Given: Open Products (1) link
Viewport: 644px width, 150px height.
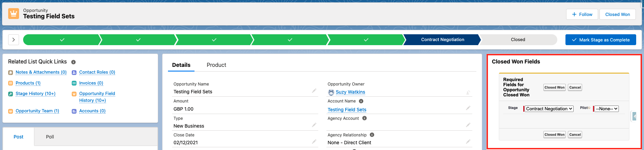Looking at the screenshot, I should point(28,83).
